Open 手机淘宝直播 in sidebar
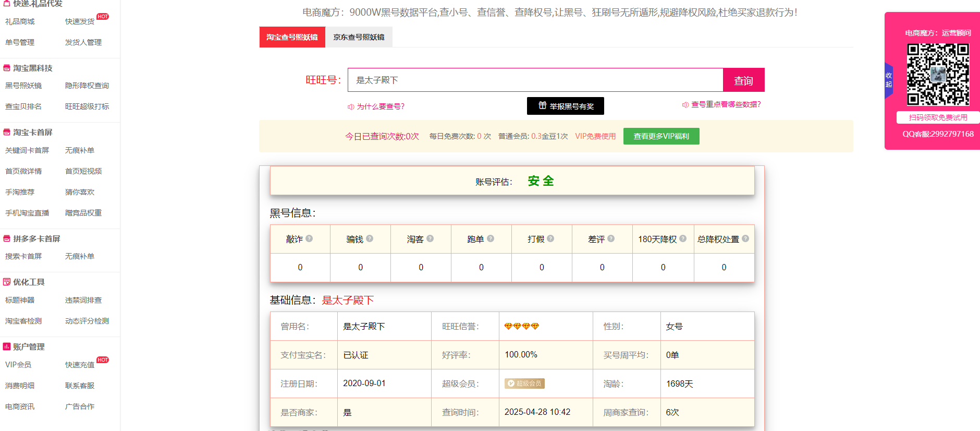 27,213
